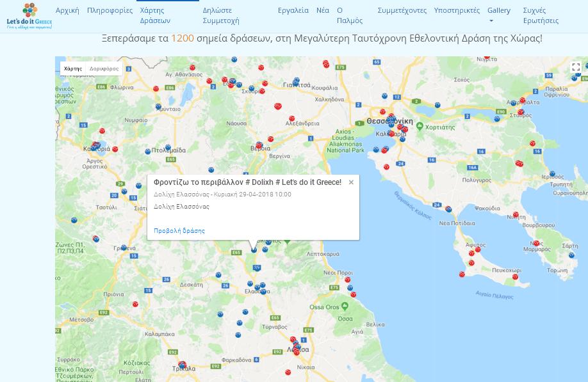The width and height of the screenshot is (588, 382).
Task: Click the red marker near Πριόνια
Action: click(135, 305)
